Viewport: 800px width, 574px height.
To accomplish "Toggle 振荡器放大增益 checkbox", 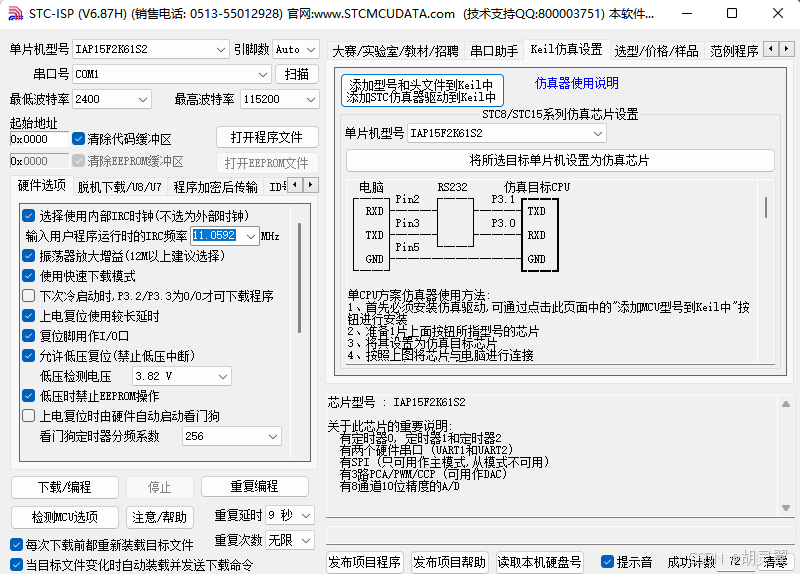I will 29,256.
